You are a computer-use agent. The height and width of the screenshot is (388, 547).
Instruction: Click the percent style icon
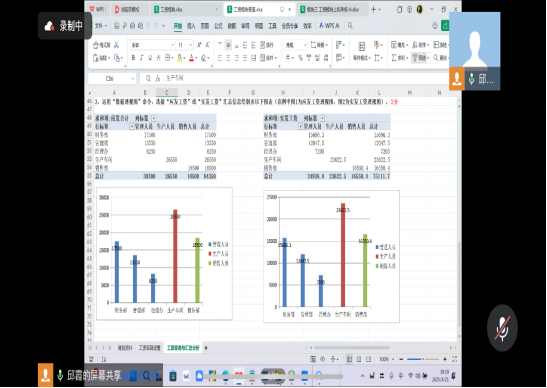[300, 58]
